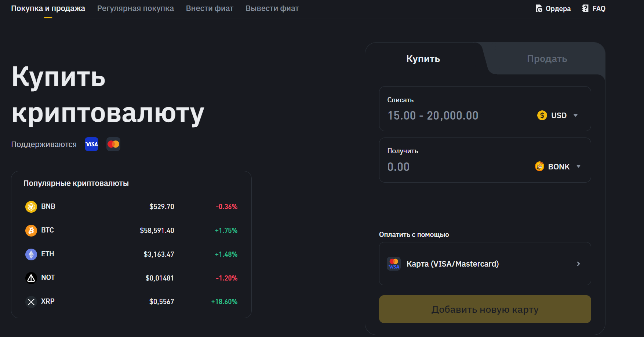Switch to the Продать tab

[x=546, y=59]
